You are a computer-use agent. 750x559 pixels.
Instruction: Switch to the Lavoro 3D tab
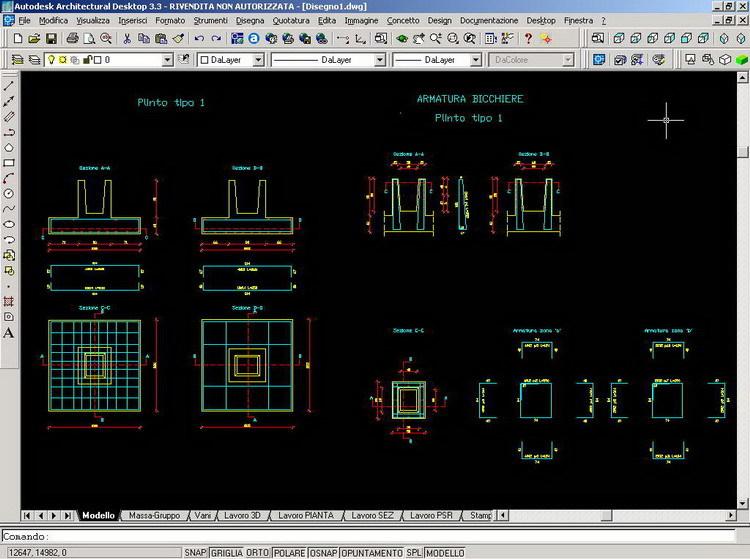pos(243,516)
